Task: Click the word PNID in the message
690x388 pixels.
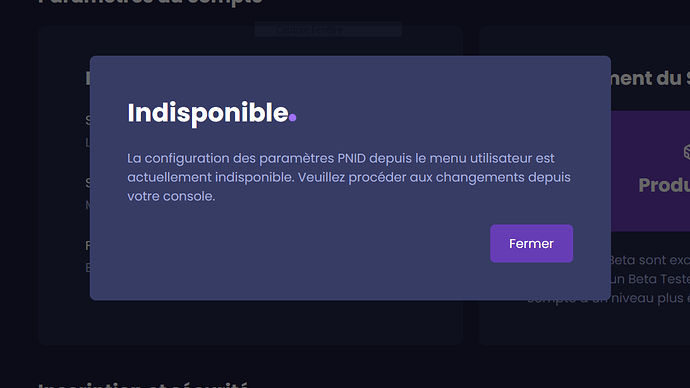Action: pyautogui.click(x=352, y=158)
